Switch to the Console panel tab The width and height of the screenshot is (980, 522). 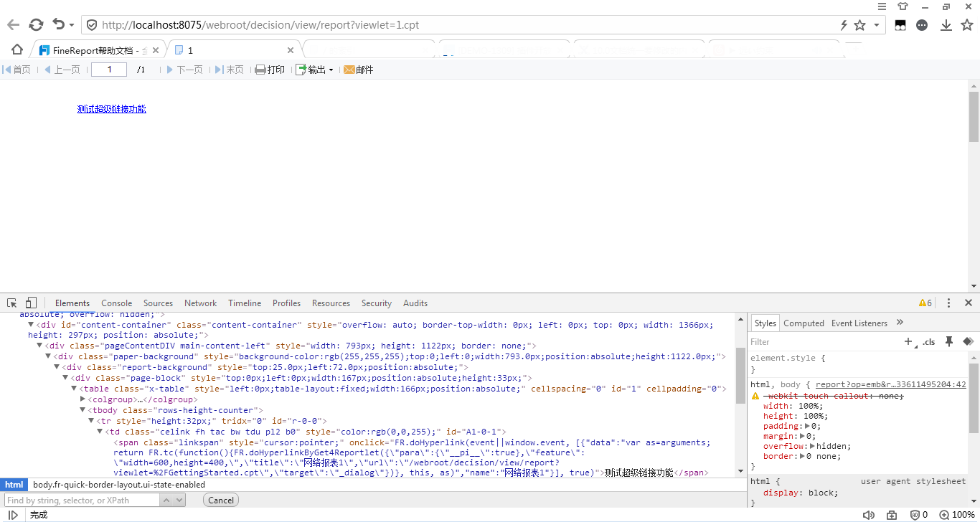pyautogui.click(x=117, y=303)
